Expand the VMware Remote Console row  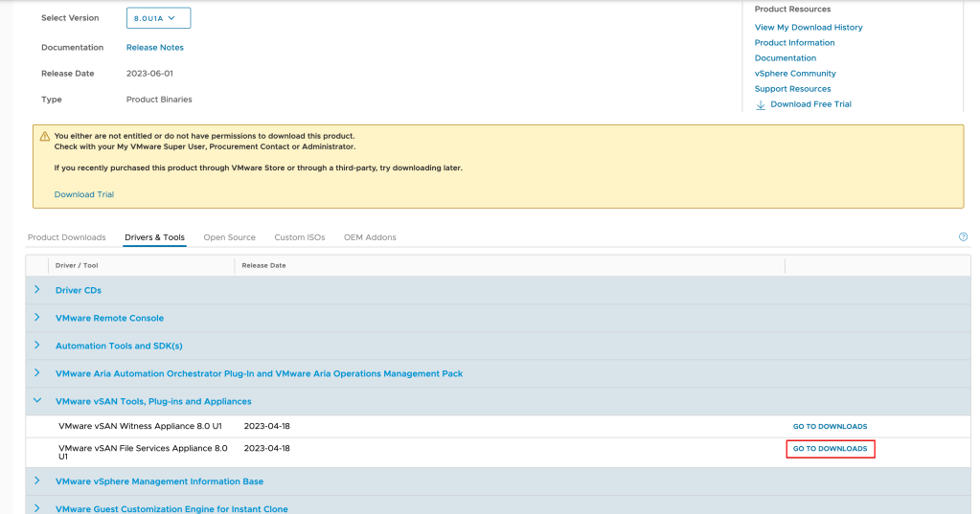coord(37,318)
